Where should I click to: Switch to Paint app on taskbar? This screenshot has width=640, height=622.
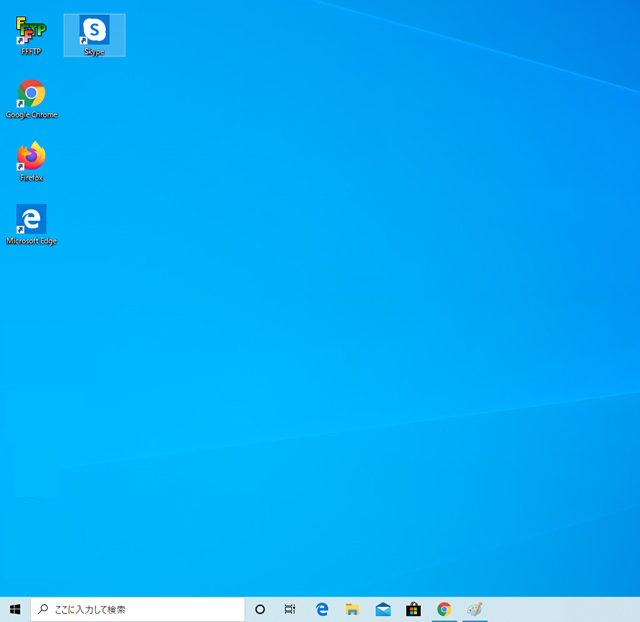475,609
